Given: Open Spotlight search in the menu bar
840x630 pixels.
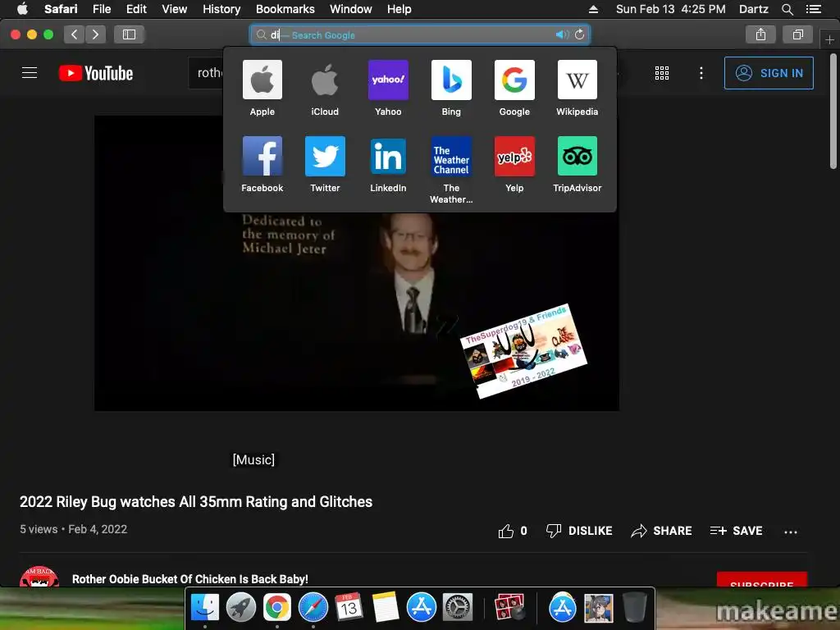Looking at the screenshot, I should [x=787, y=9].
